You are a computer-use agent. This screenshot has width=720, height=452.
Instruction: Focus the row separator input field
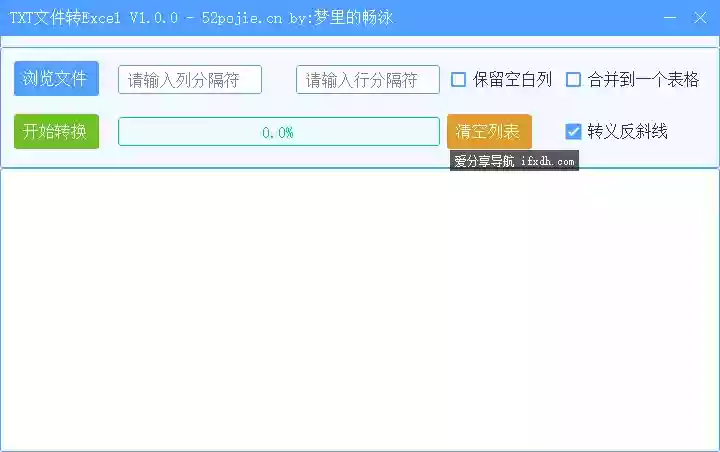point(368,80)
